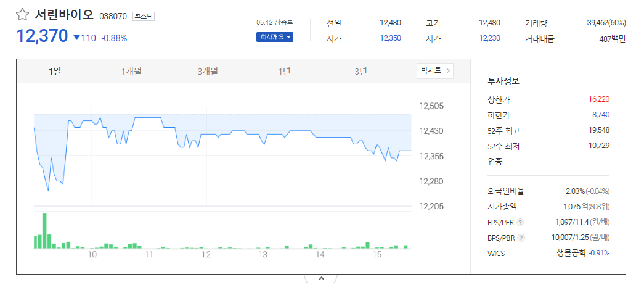
Task: Click the down arrow 110 change value
Action: pyautogui.click(x=84, y=38)
